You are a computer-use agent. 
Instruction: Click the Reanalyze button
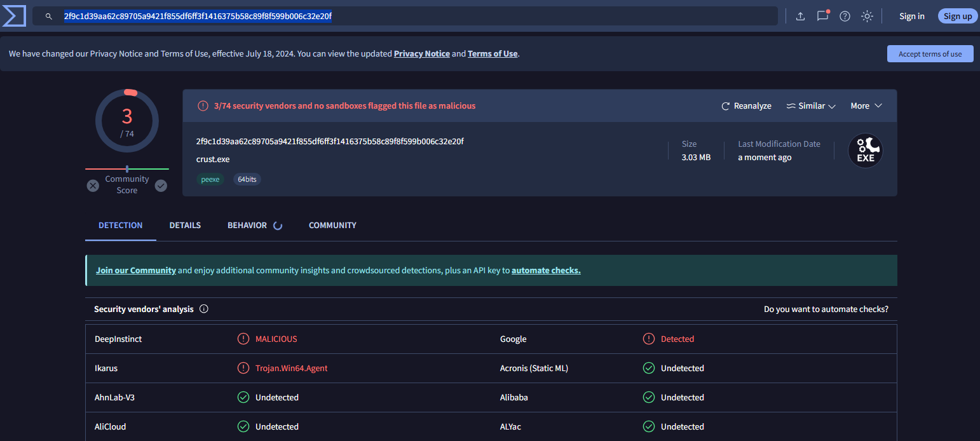tap(746, 106)
